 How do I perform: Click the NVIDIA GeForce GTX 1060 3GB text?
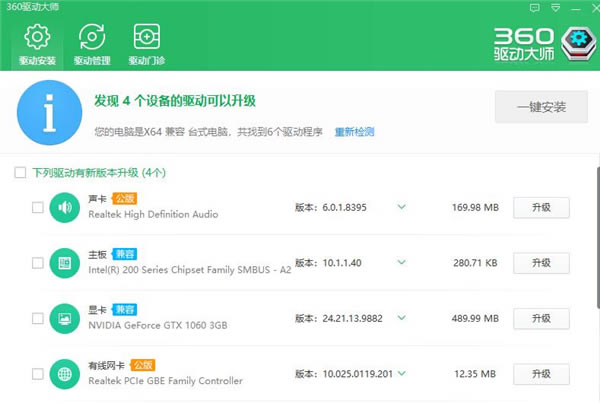(x=158, y=325)
